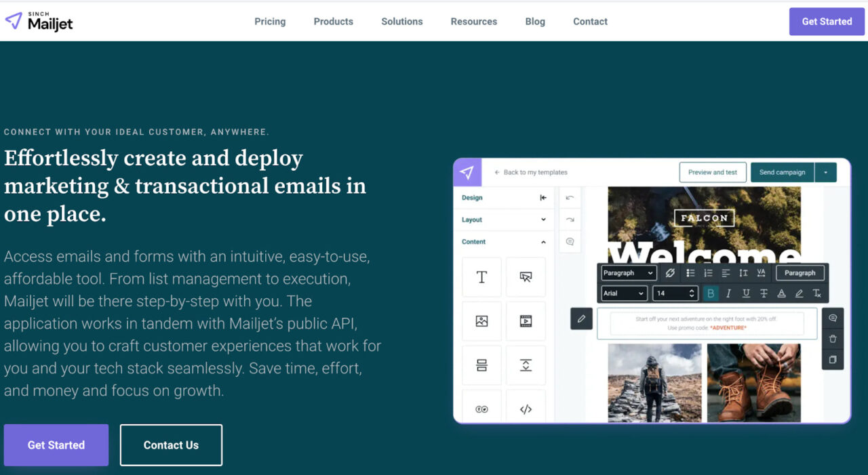868x475 pixels.
Task: Open the Resources menu item
Action: point(473,22)
